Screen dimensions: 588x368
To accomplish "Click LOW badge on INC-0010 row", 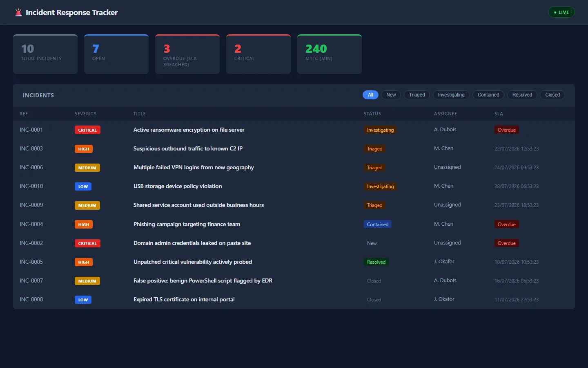I will click(83, 186).
